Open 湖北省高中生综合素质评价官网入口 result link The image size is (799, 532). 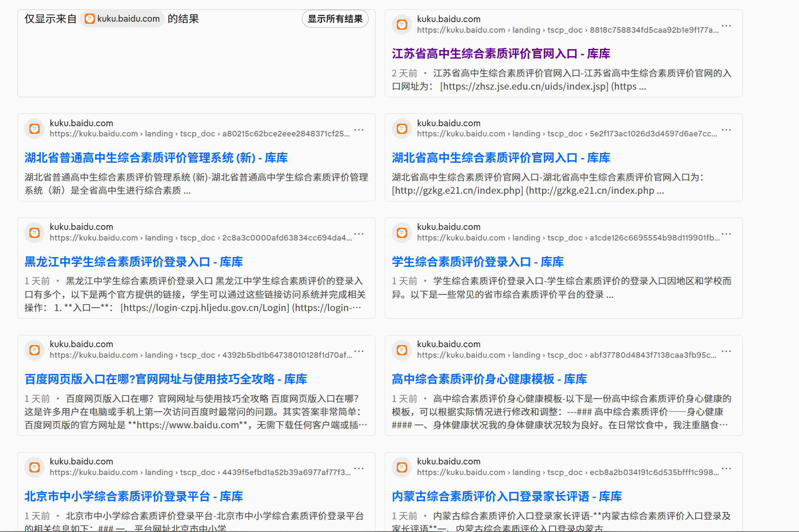(501, 158)
